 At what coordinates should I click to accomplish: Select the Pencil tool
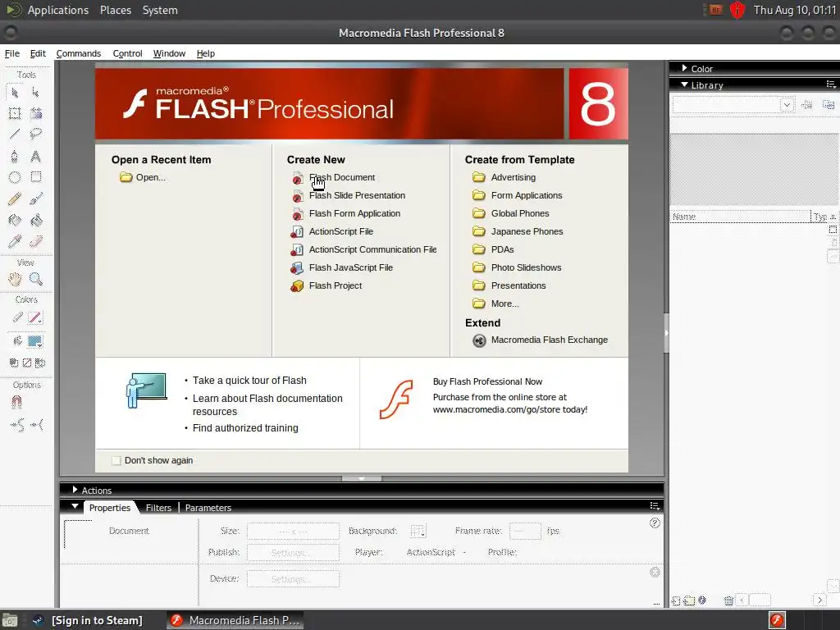[x=15, y=199]
